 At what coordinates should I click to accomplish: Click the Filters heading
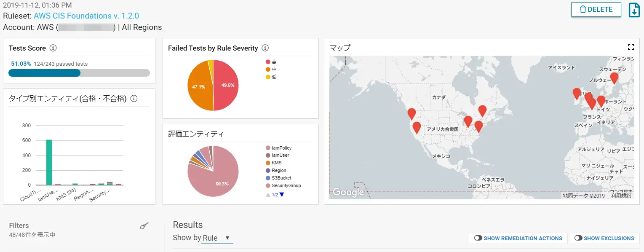(x=19, y=225)
